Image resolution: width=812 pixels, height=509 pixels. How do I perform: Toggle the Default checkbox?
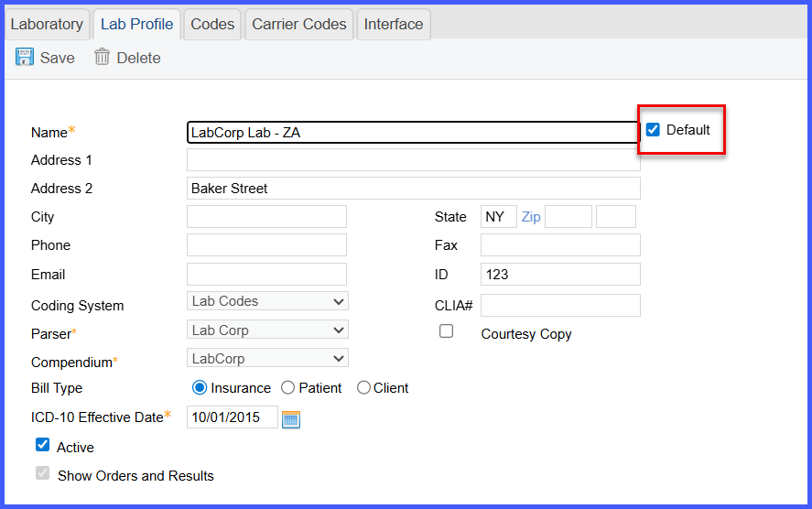653,129
